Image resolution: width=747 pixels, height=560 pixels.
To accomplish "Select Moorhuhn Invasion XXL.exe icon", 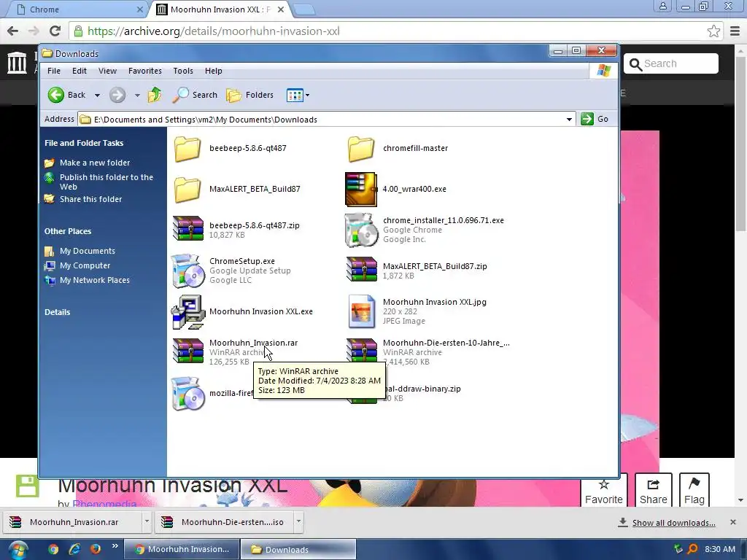I will click(187, 312).
